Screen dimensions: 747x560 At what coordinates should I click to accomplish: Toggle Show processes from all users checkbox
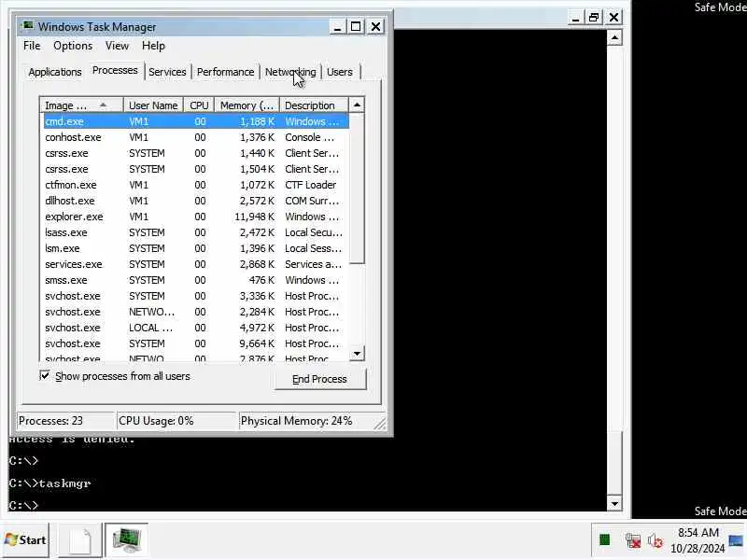coord(45,376)
